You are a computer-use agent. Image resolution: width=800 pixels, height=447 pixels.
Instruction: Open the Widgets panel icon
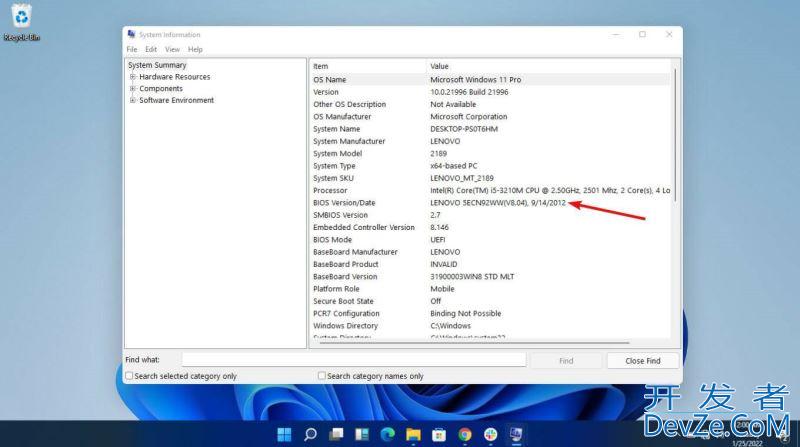pos(361,434)
